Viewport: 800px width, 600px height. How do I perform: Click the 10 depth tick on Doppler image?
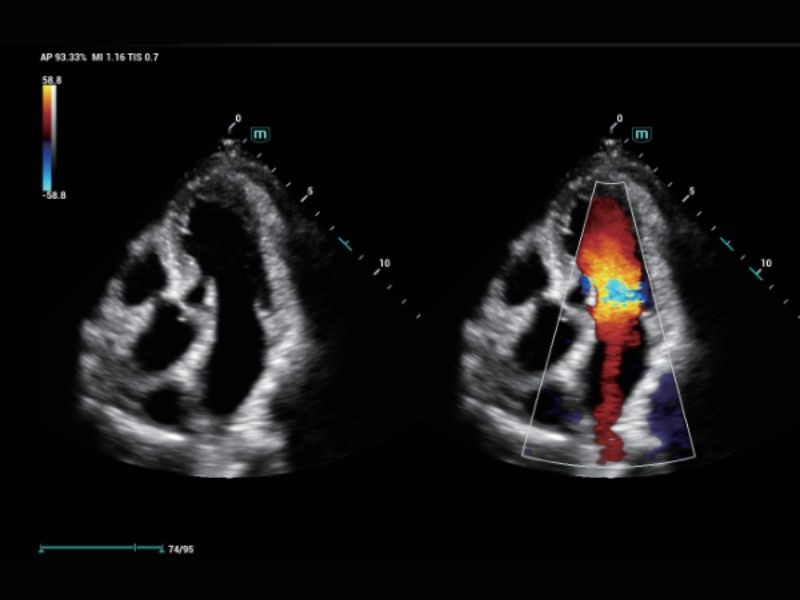[765, 265]
